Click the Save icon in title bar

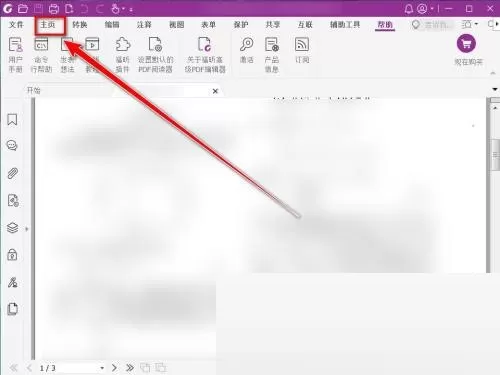click(38, 8)
